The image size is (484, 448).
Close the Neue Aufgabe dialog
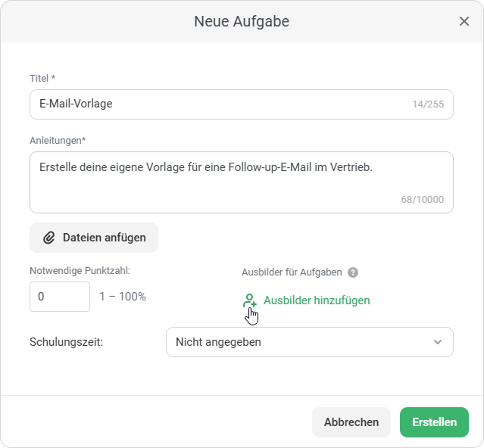point(464,21)
